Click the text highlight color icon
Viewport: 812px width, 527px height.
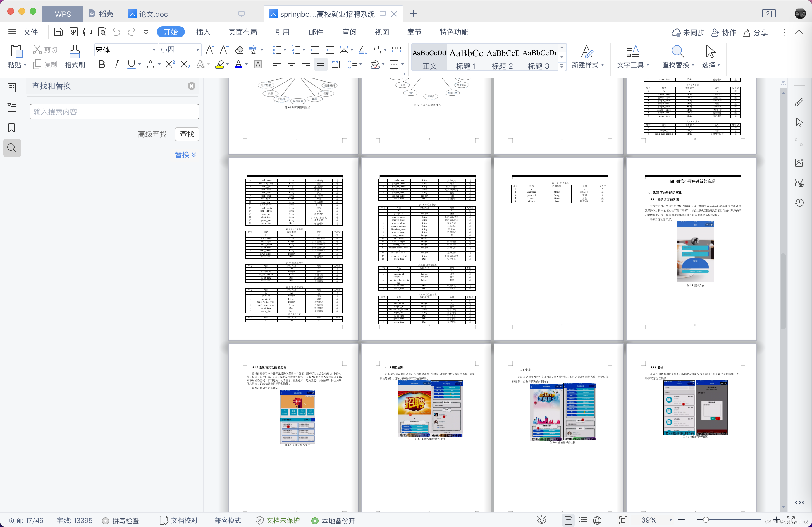[x=219, y=64]
